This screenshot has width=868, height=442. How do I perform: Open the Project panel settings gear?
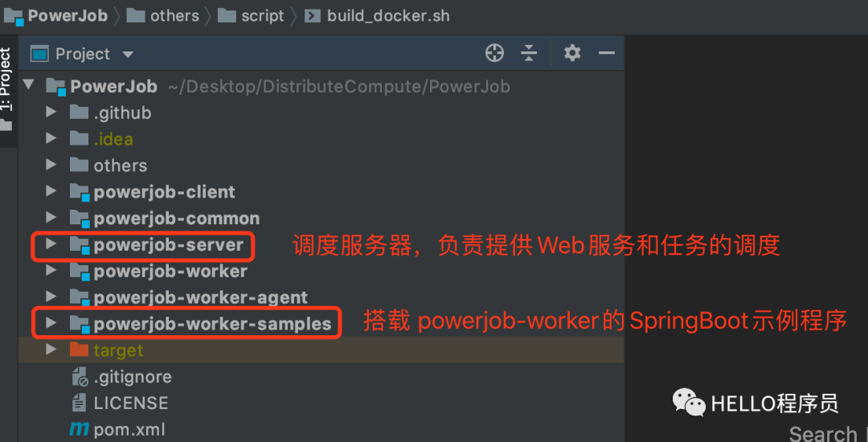coord(572,53)
